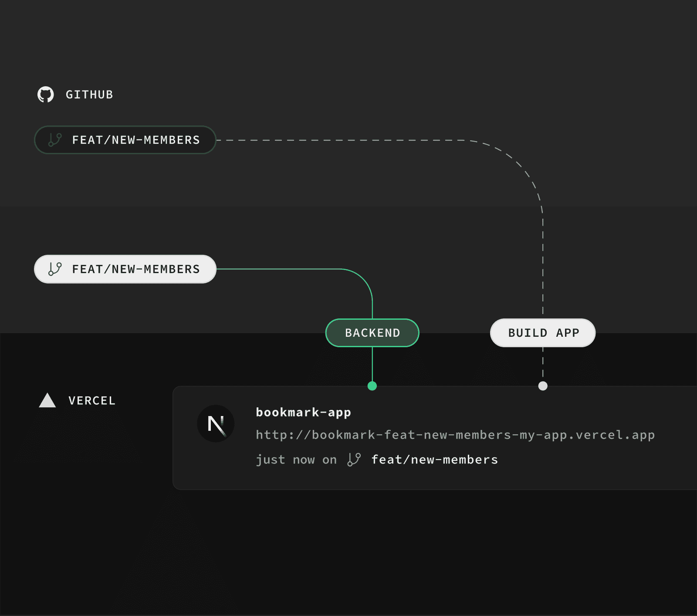Open the Next.js logo on the deployment card
The image size is (697, 616).
pos(216,423)
